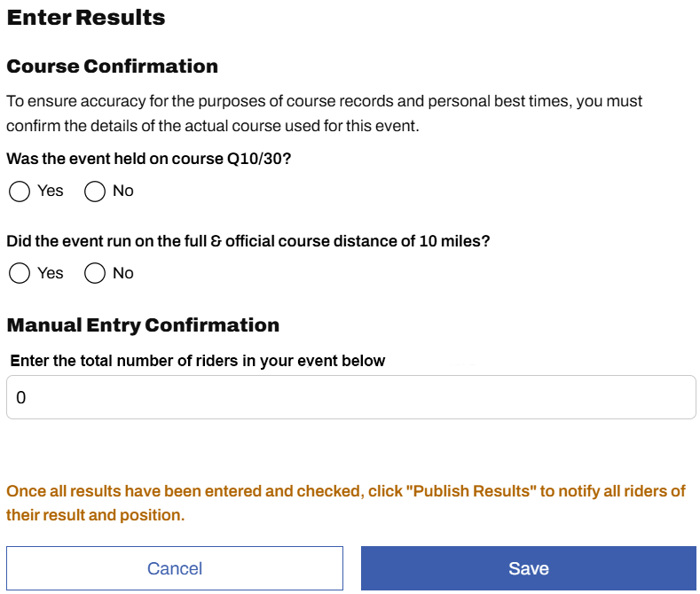Screen dimensions: 700x594
Task: Click the 10 miles course distance question
Action: pyautogui.click(x=248, y=241)
